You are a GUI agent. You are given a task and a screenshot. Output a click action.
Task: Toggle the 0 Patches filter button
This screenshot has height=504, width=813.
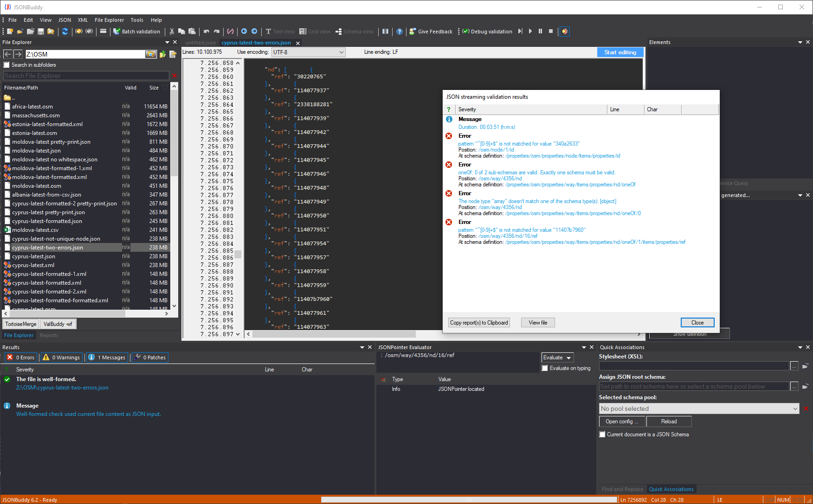150,357
